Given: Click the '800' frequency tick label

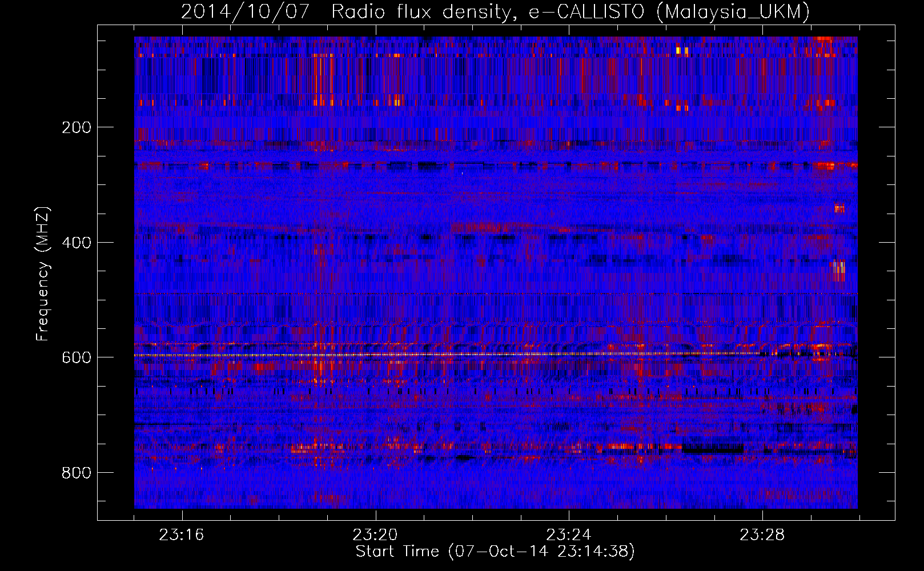Looking at the screenshot, I should pos(77,473).
